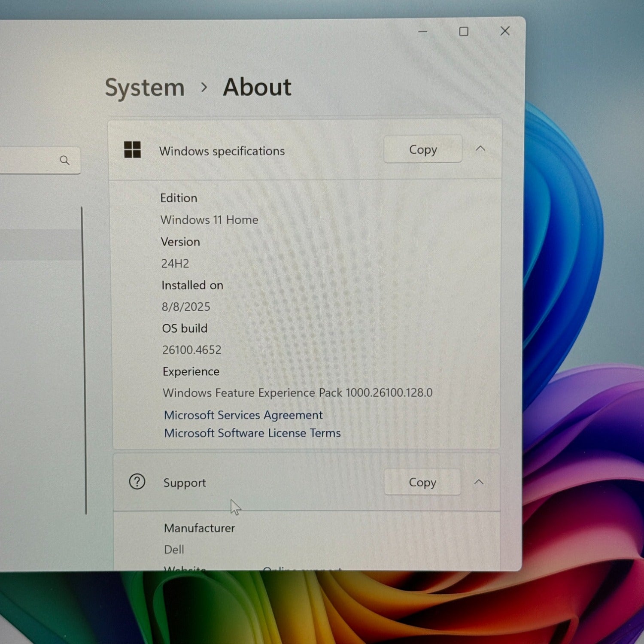
Task: Click the Windows logo icon beside Windows specifications
Action: [x=132, y=150]
